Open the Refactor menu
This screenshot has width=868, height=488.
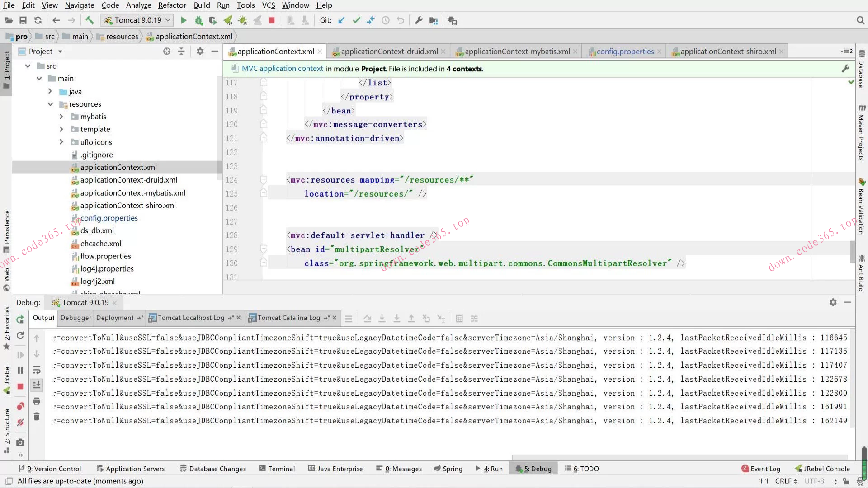click(x=172, y=5)
